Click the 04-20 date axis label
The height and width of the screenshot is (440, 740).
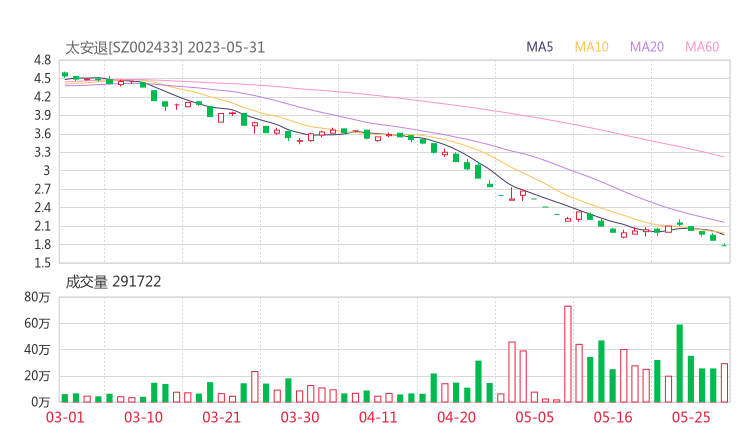pos(456,417)
